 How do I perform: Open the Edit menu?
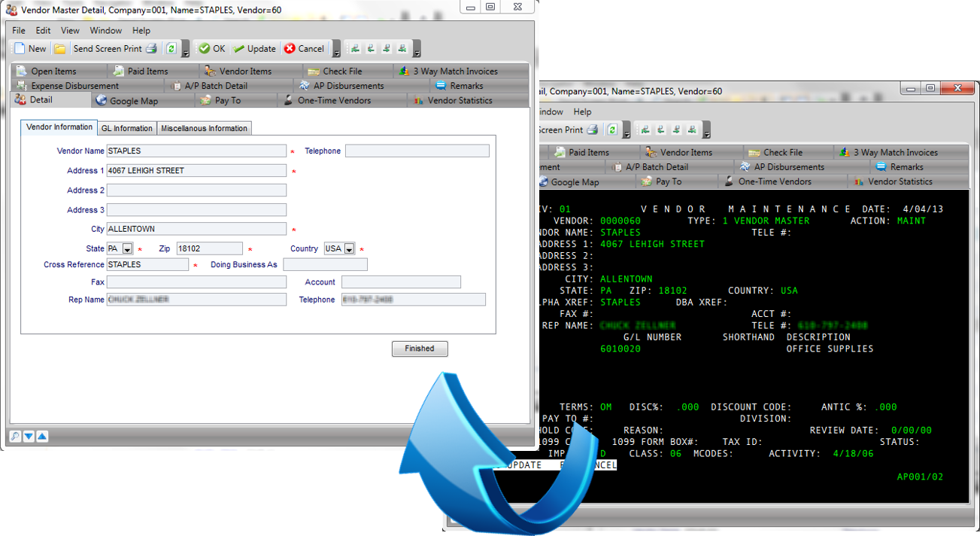pos(43,31)
